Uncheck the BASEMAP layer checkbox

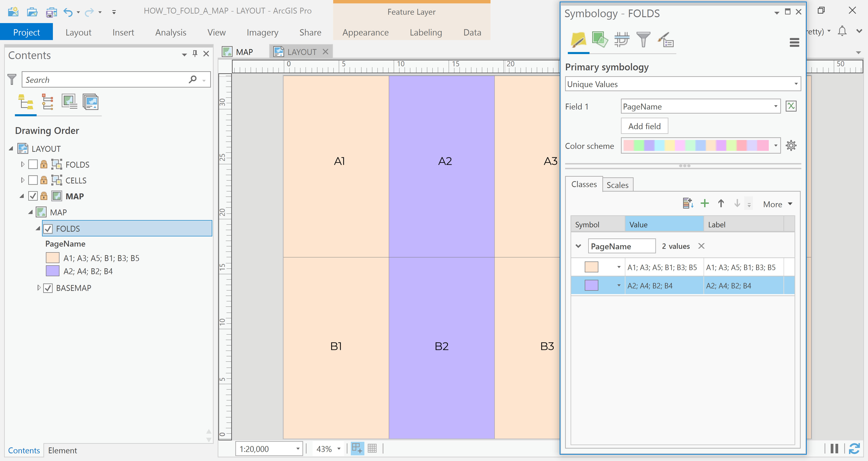pos(48,288)
